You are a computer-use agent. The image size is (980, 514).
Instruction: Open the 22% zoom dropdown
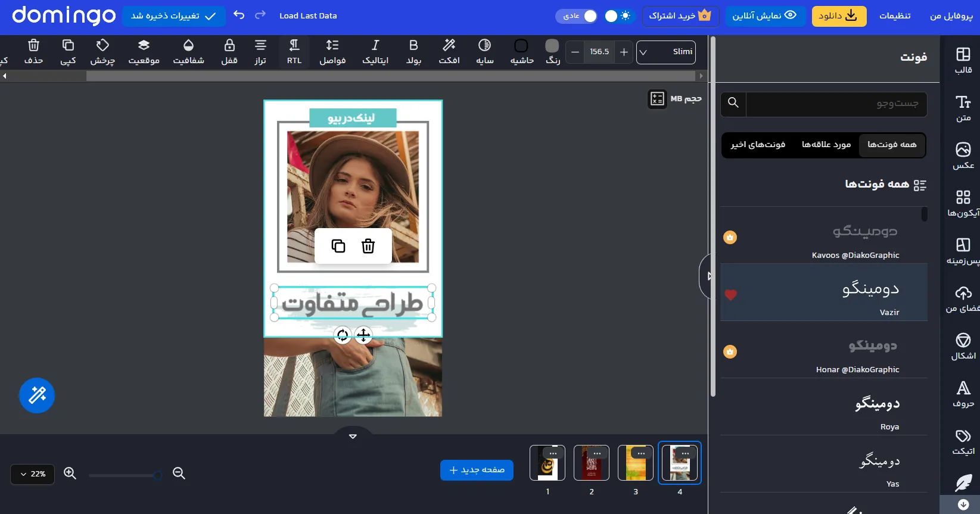coord(33,474)
